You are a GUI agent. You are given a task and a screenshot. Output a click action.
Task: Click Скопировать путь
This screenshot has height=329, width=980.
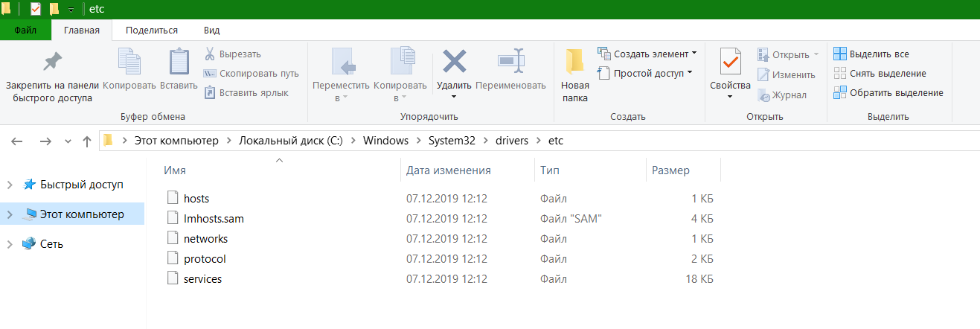251,74
